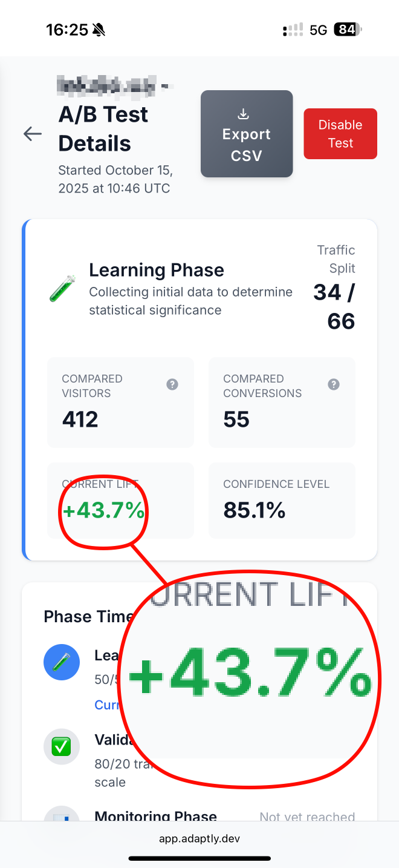Click the Confidence Level 85.1% card
The height and width of the screenshot is (868, 399).
282,501
